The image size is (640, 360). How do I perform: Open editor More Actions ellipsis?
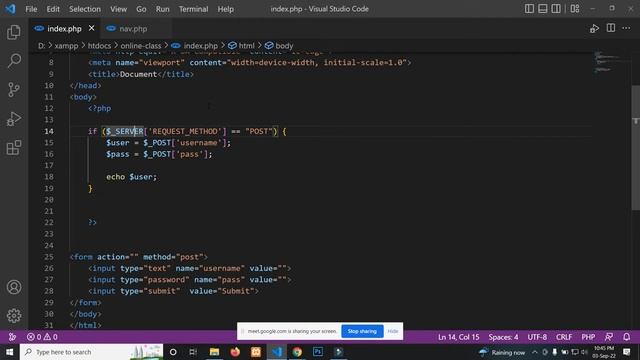(626, 28)
